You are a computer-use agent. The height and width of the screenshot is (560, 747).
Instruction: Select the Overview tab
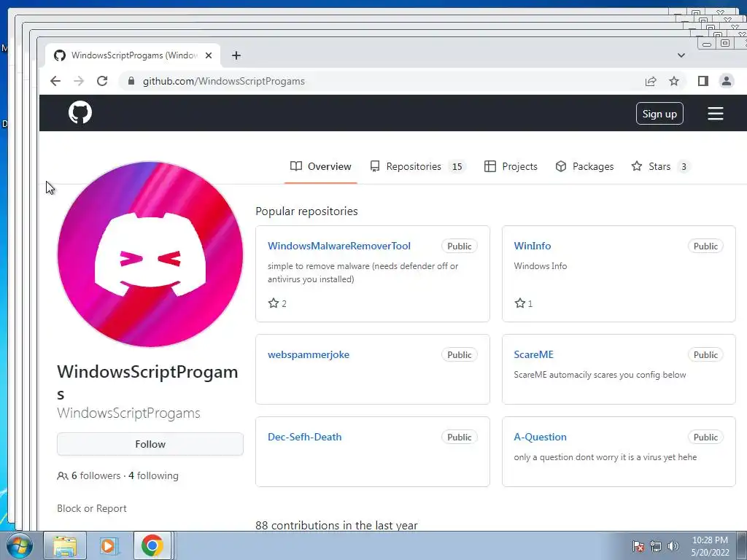[x=321, y=166]
